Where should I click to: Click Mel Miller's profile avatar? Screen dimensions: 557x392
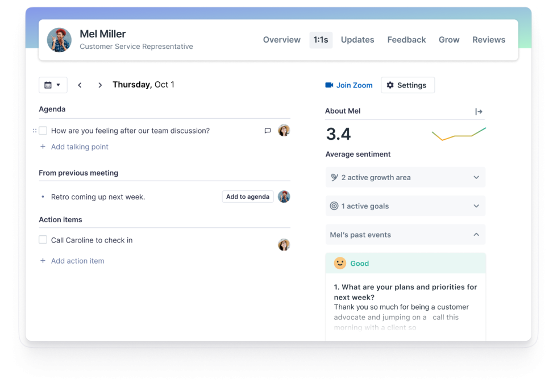59,40
